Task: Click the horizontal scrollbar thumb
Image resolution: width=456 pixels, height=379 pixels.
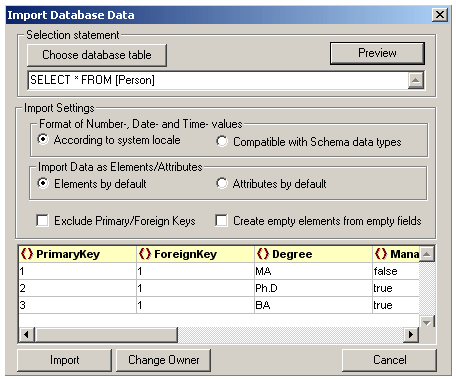Action: click(106, 334)
